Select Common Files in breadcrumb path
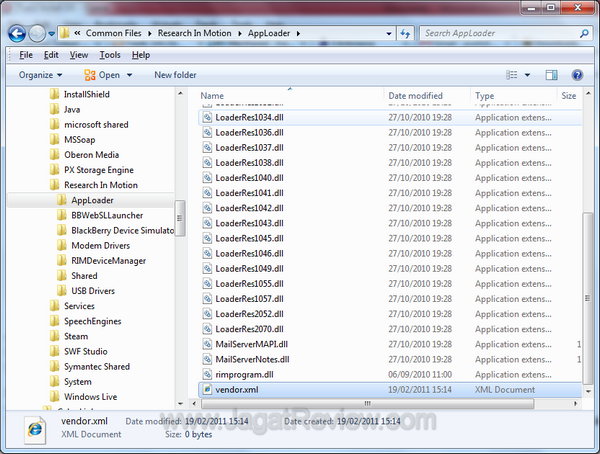Viewport: 600px width, 454px height. (x=113, y=33)
